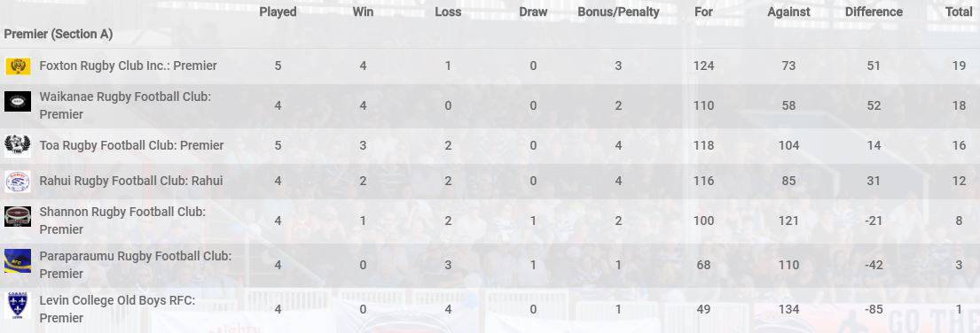The height and width of the screenshot is (333, 980).
Task: Select the Win column header
Action: coord(363,12)
